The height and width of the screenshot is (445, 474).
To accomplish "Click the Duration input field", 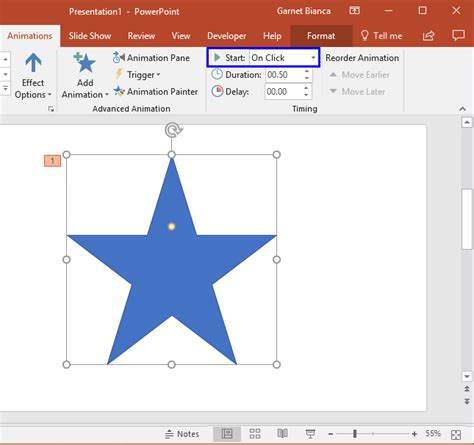I will pyautogui.click(x=285, y=75).
